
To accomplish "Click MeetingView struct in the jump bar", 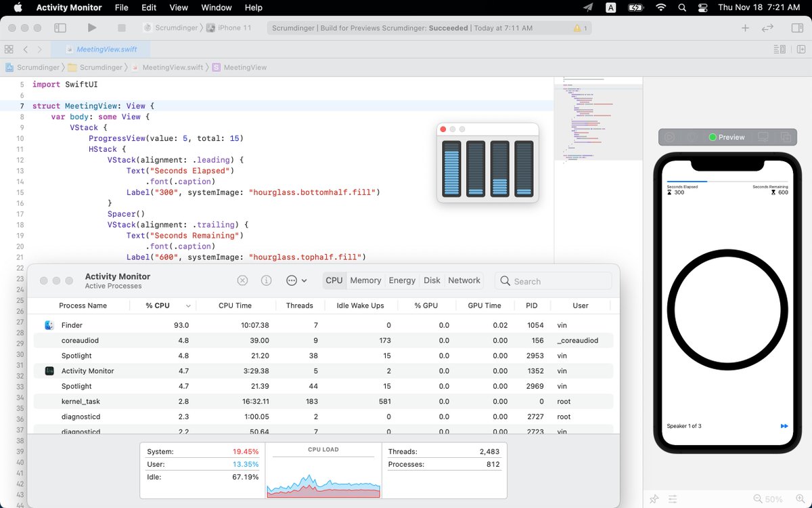I will coord(240,67).
